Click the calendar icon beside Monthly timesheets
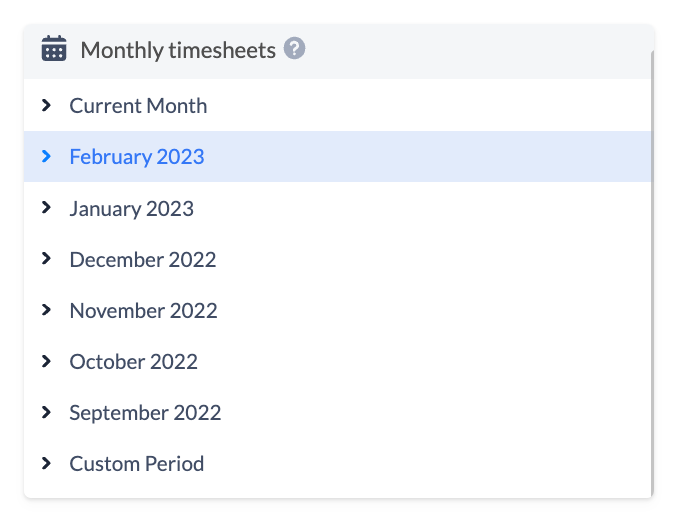The height and width of the screenshot is (522, 678). 54,49
